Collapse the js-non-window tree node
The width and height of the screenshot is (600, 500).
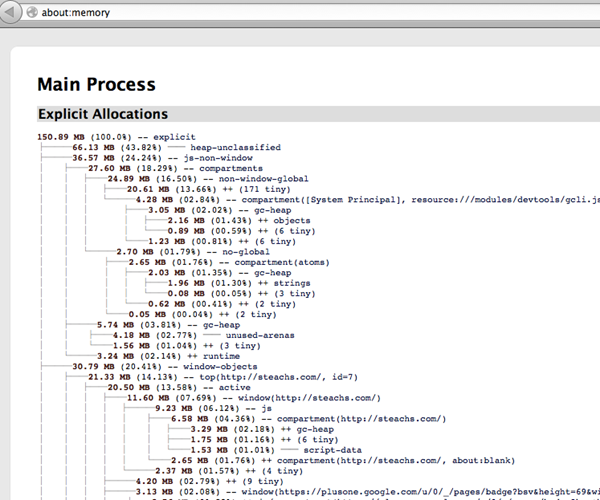(162, 158)
